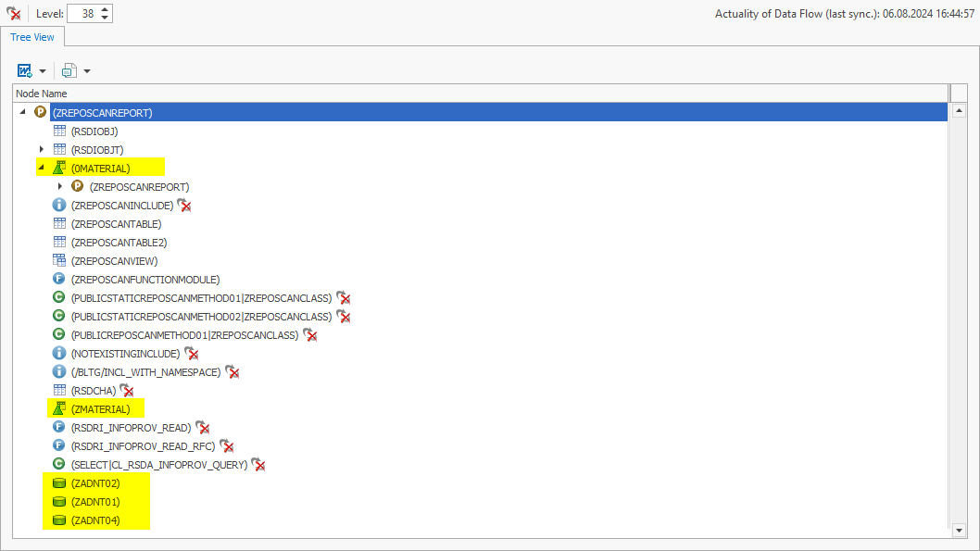Expand the nested ZREPOSCANREPORT child node
Screen dimensions: 980x551
(60, 186)
